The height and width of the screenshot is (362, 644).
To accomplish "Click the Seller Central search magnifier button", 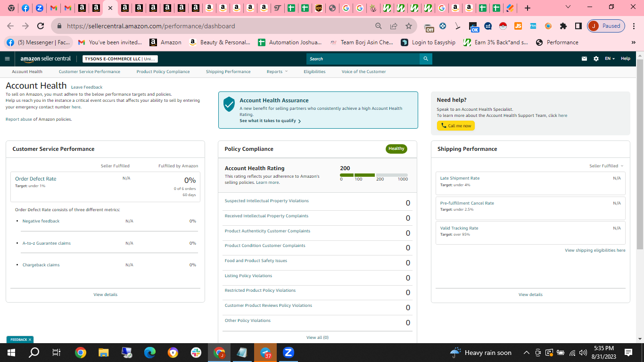I will (426, 59).
